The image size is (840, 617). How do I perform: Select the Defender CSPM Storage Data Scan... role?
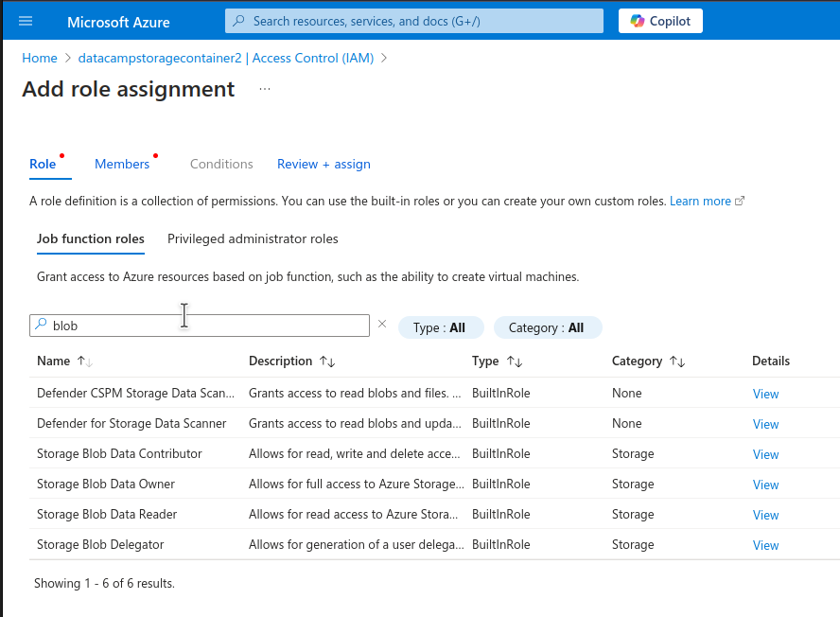tap(135, 393)
